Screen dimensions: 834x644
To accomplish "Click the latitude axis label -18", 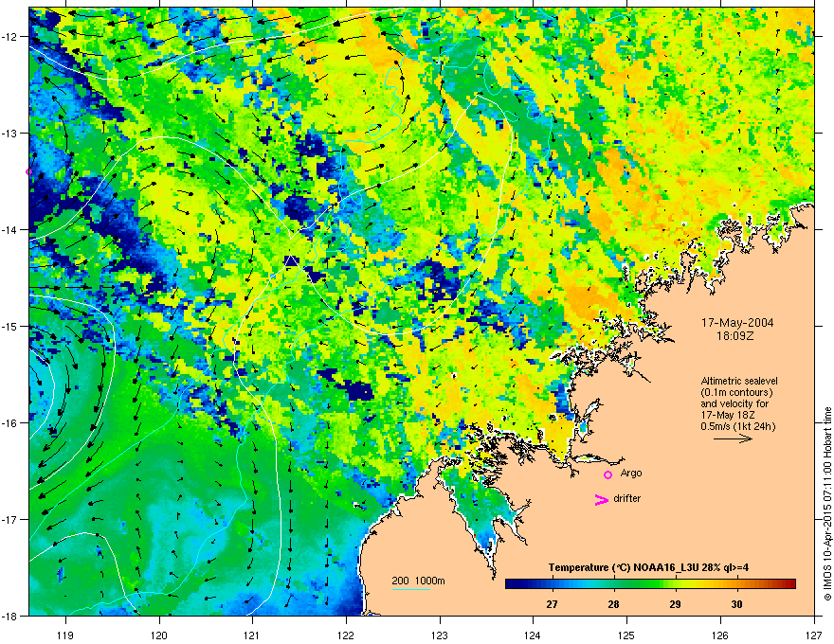I will pyautogui.click(x=10, y=616).
